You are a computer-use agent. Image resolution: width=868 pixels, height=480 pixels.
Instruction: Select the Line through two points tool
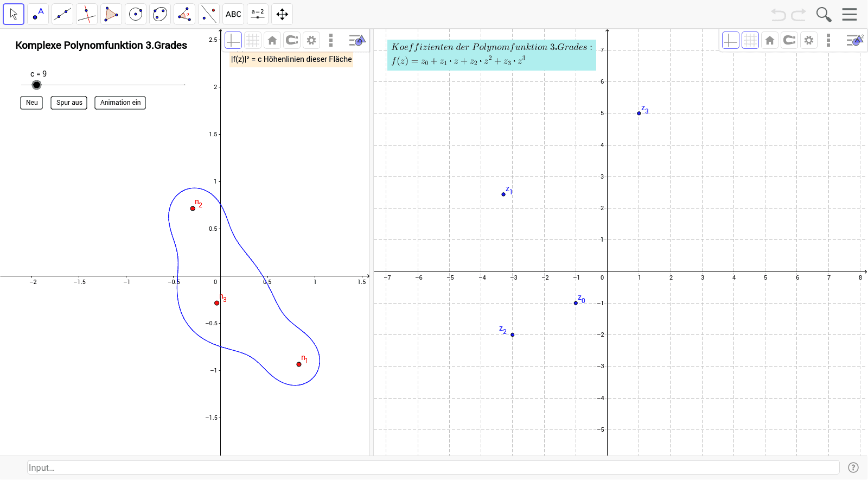coord(62,14)
